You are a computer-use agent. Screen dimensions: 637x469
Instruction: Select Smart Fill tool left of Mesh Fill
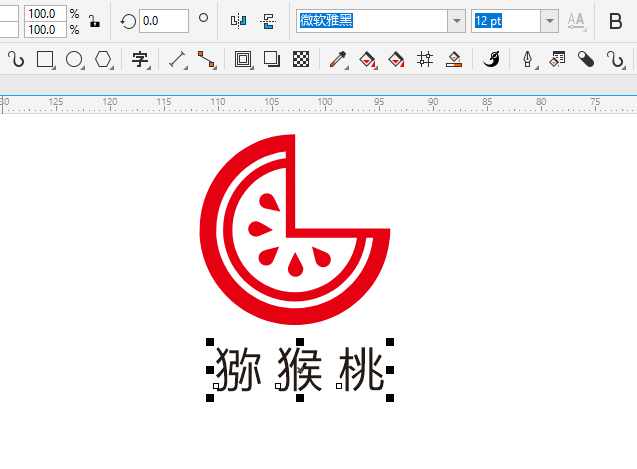click(396, 60)
